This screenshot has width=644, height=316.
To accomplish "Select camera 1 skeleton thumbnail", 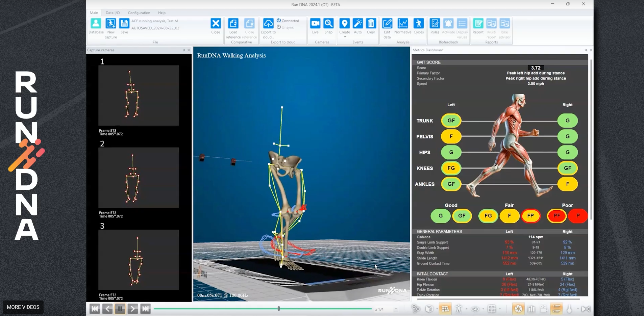I will [139, 96].
